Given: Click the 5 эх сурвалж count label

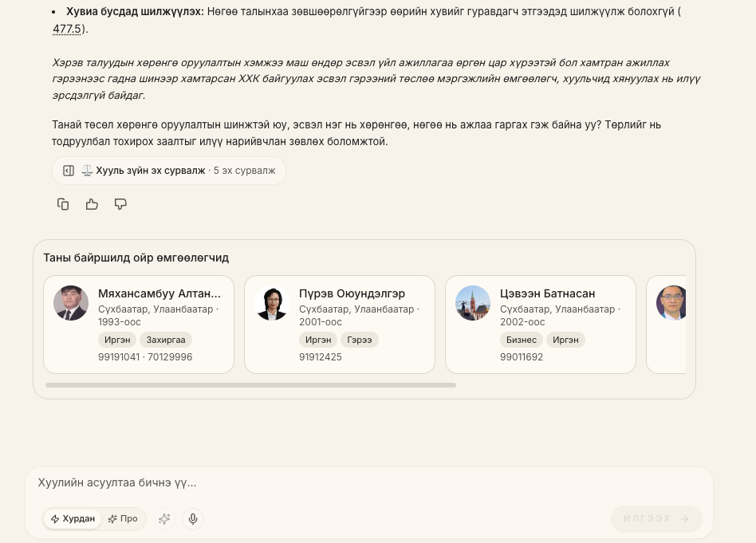Looking at the screenshot, I should click(245, 171).
